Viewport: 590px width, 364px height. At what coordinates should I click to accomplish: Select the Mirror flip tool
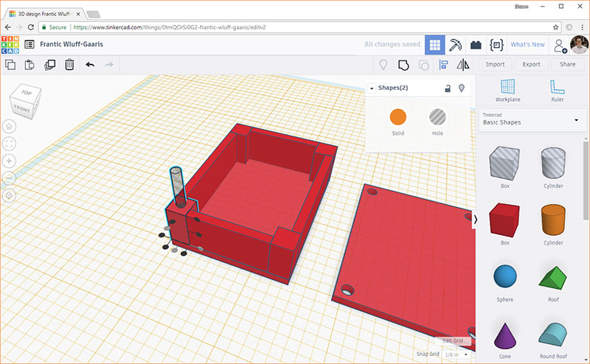[x=463, y=65]
